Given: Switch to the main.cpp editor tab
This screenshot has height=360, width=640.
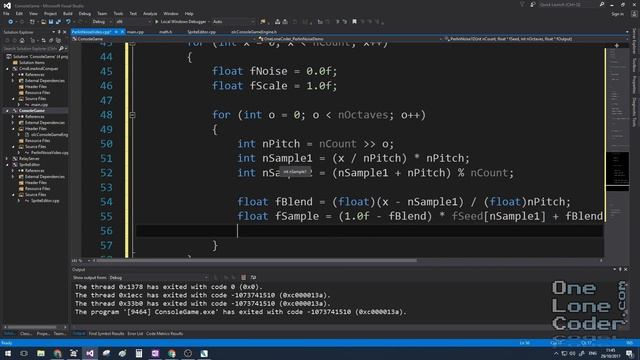Looking at the screenshot, I should tap(135, 32).
